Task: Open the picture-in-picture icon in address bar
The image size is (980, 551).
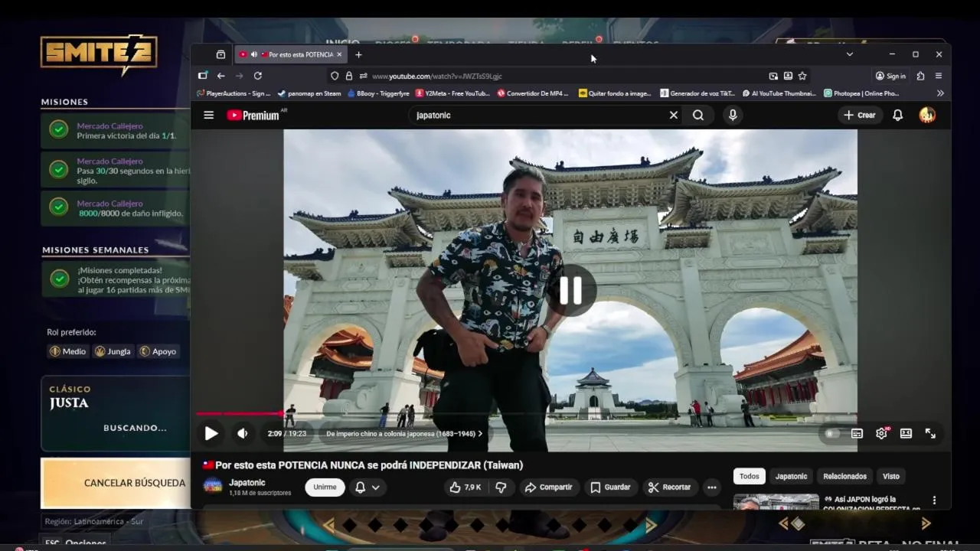Action: 773,76
